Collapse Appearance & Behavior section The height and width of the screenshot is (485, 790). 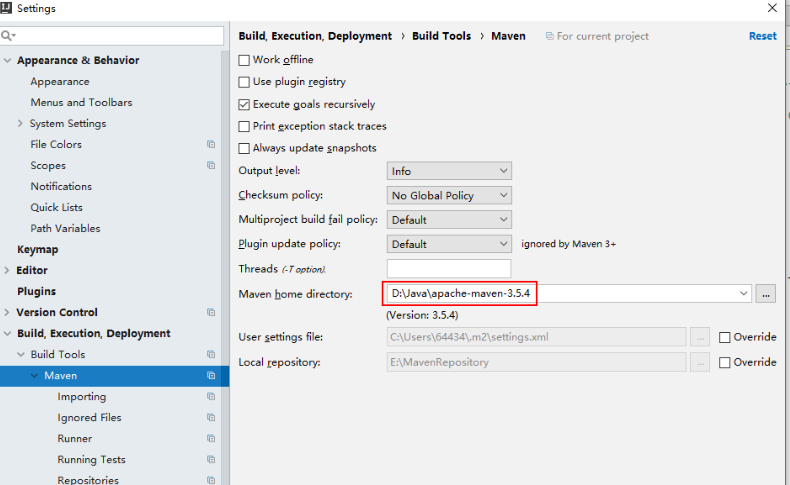(7, 60)
